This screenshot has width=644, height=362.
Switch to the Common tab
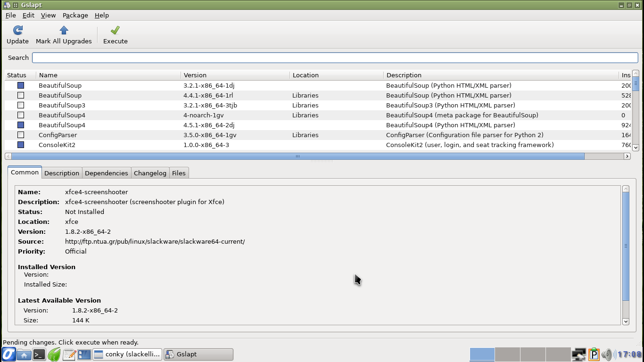[x=25, y=173]
